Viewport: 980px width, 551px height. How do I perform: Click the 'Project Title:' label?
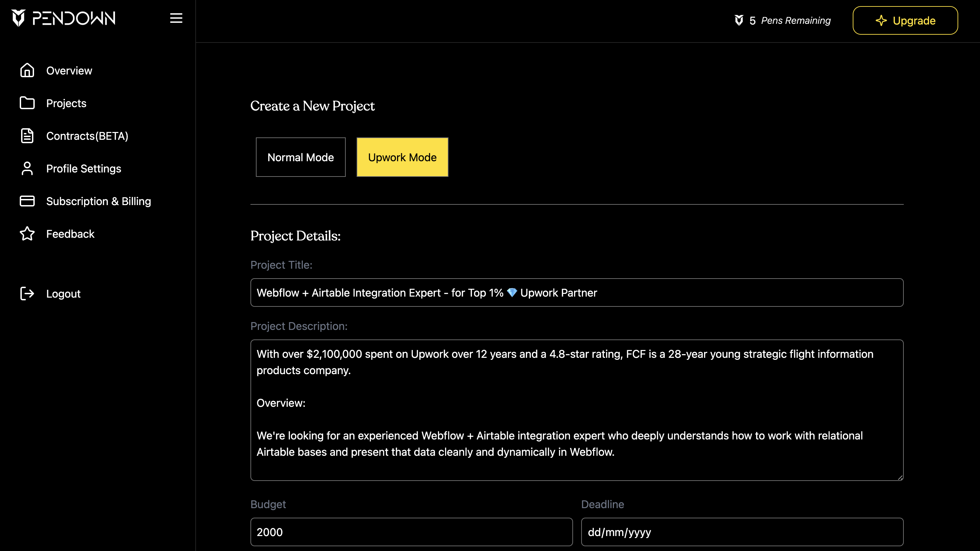pyautogui.click(x=281, y=265)
